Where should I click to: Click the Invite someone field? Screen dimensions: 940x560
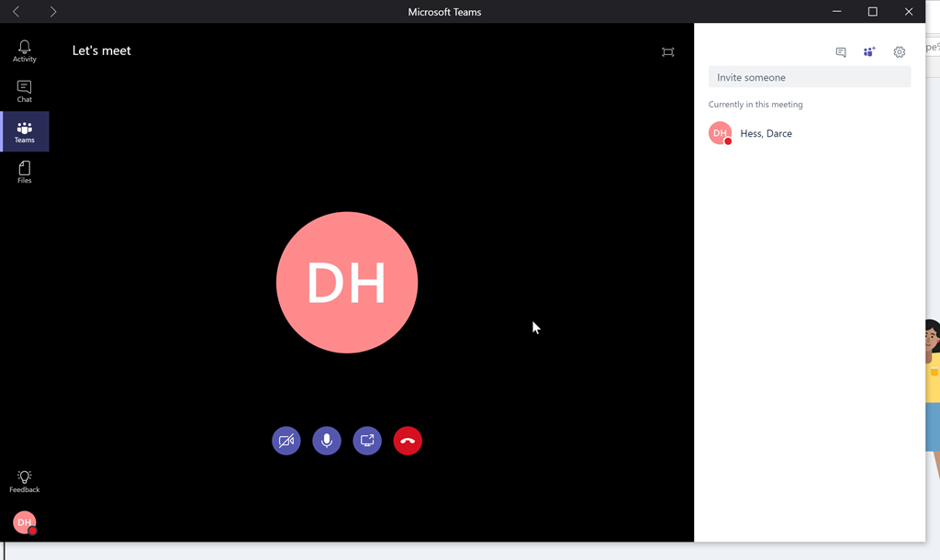click(x=810, y=77)
